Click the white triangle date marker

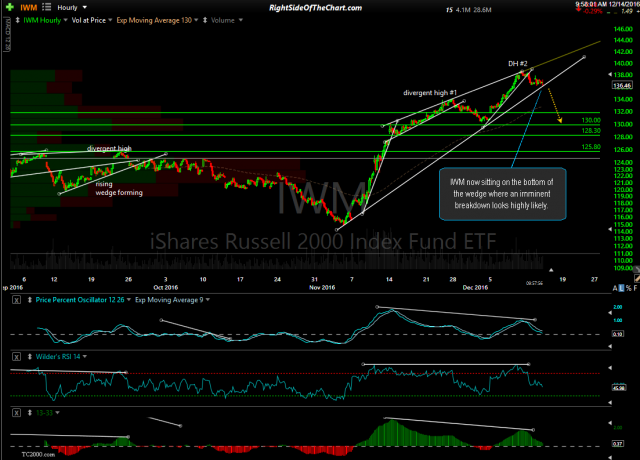[x=551, y=270]
